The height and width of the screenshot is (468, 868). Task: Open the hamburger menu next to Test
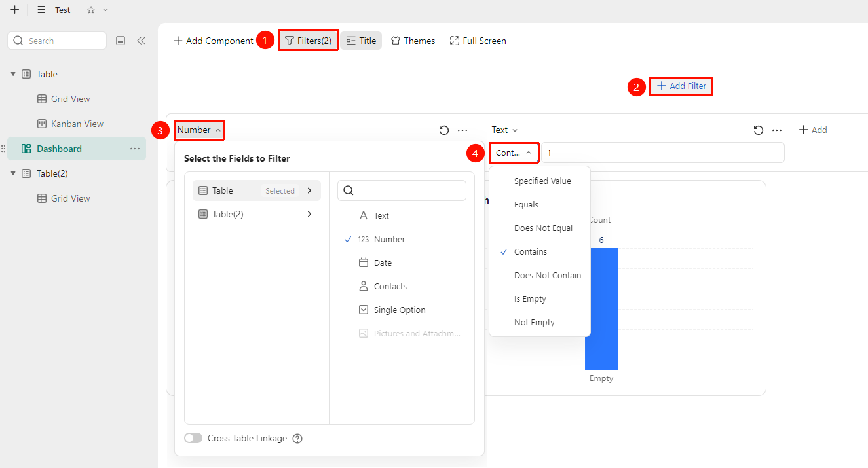click(41, 10)
